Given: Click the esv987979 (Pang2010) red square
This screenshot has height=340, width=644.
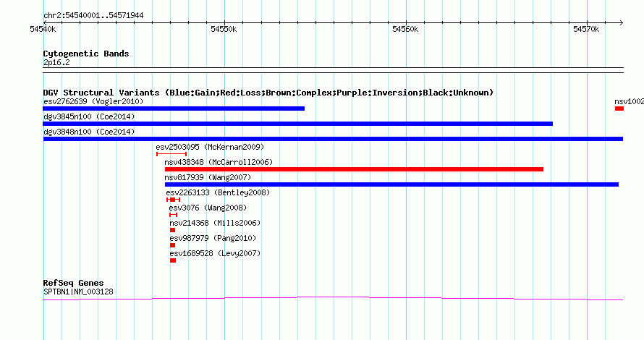Looking at the screenshot, I should click(172, 245).
